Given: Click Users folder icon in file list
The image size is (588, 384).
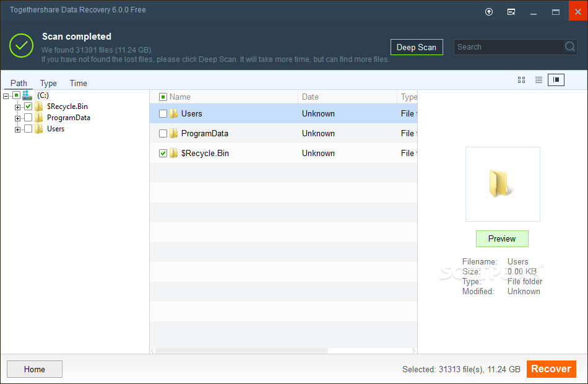Looking at the screenshot, I should point(173,113).
